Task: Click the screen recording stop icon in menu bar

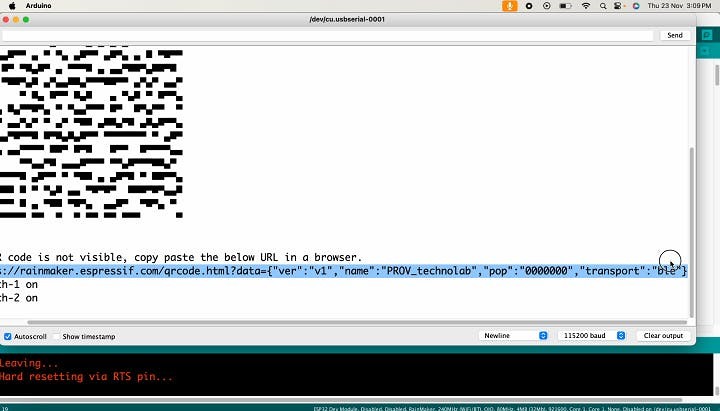Action: click(529, 6)
